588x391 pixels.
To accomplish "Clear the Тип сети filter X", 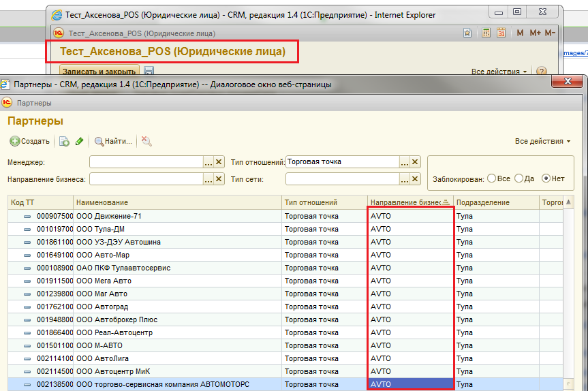I will pyautogui.click(x=415, y=179).
